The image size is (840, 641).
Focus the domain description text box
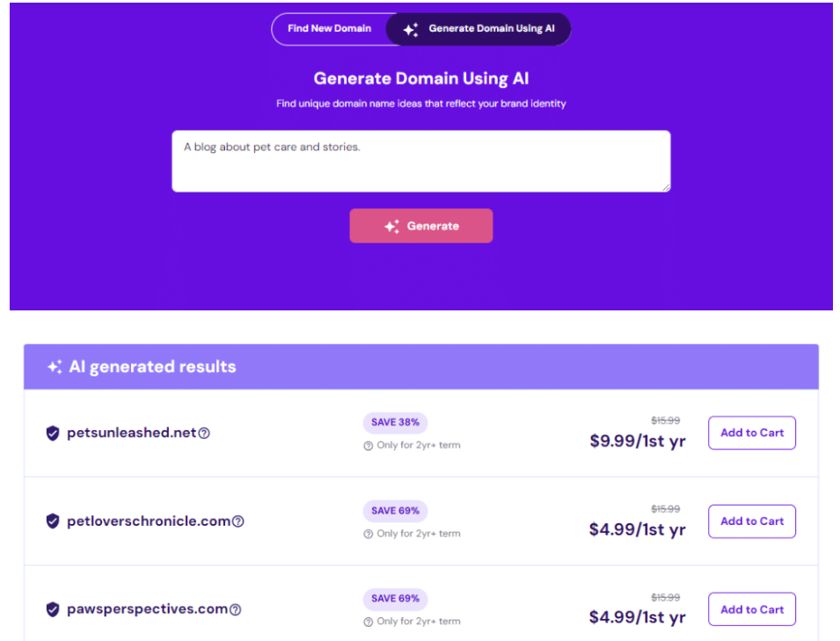[420, 161]
